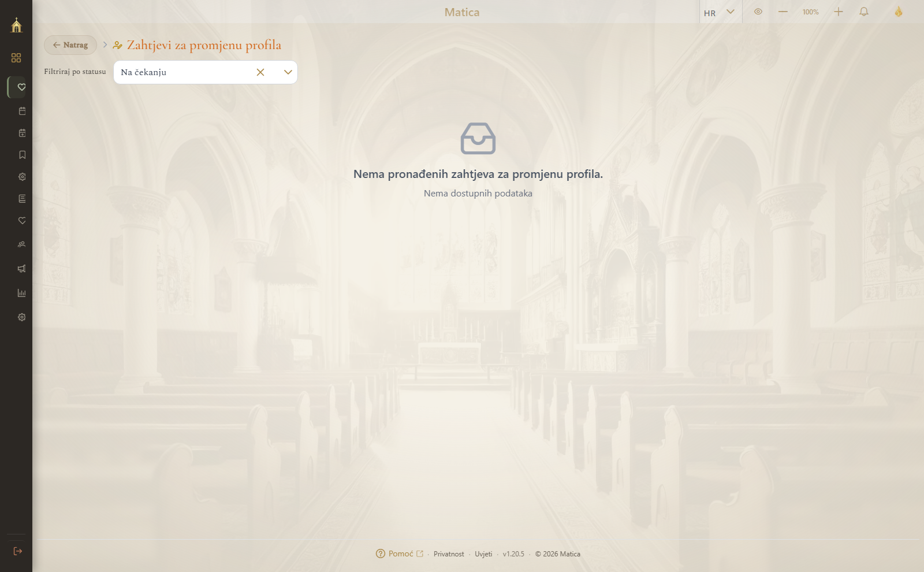
Task: Toggle the eye visibility icon in top bar
Action: [x=758, y=12]
